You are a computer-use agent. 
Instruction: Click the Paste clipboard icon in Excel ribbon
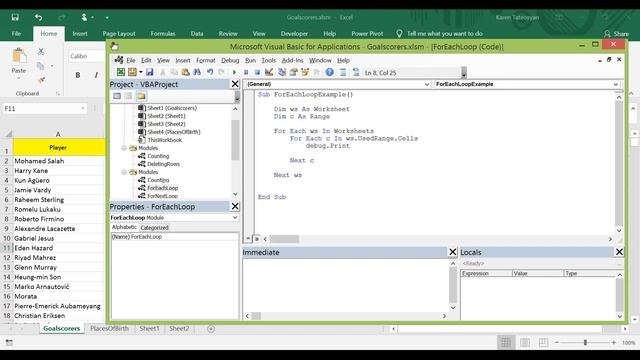click(x=19, y=56)
